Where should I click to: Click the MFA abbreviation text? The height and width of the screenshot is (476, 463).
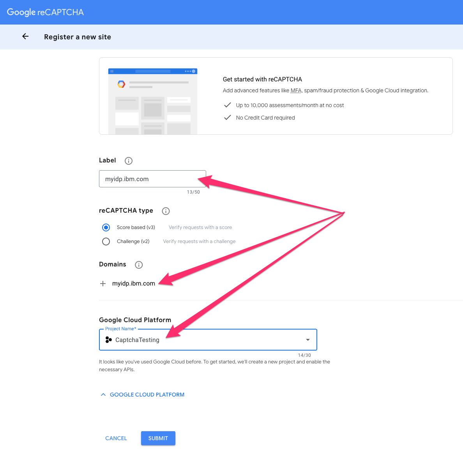(x=296, y=90)
